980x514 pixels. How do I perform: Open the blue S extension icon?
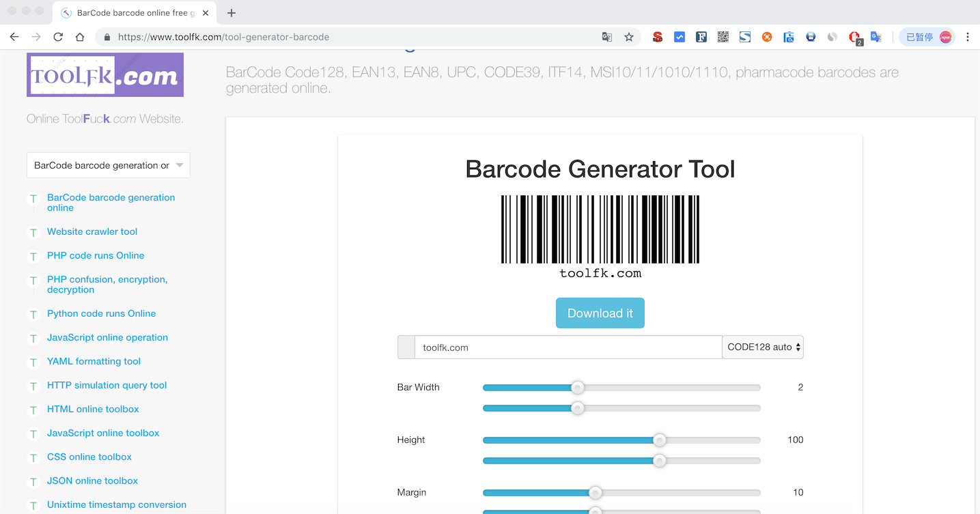745,37
